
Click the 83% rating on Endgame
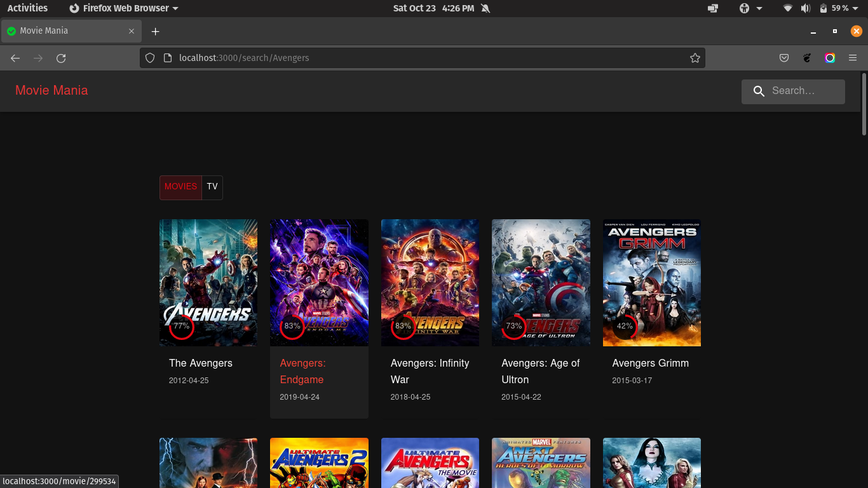pyautogui.click(x=292, y=327)
